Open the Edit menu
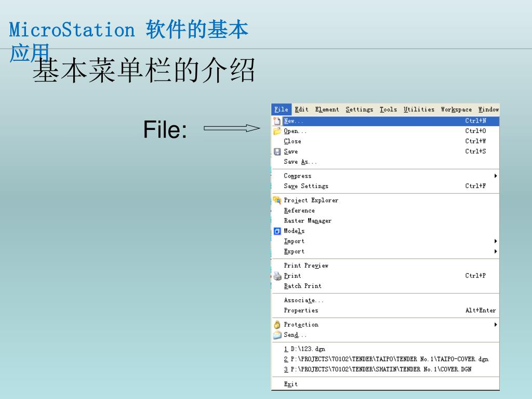 click(301, 109)
